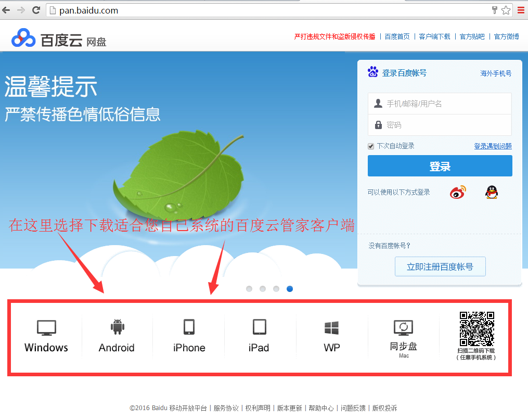Click 严禁传播色情低俗信息 banner text
The image size is (528, 420).
coord(83,114)
